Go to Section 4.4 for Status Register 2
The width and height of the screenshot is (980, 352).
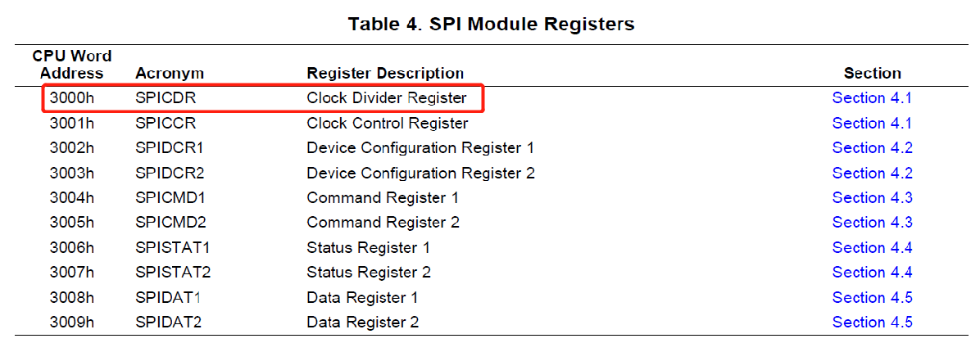pos(872,273)
